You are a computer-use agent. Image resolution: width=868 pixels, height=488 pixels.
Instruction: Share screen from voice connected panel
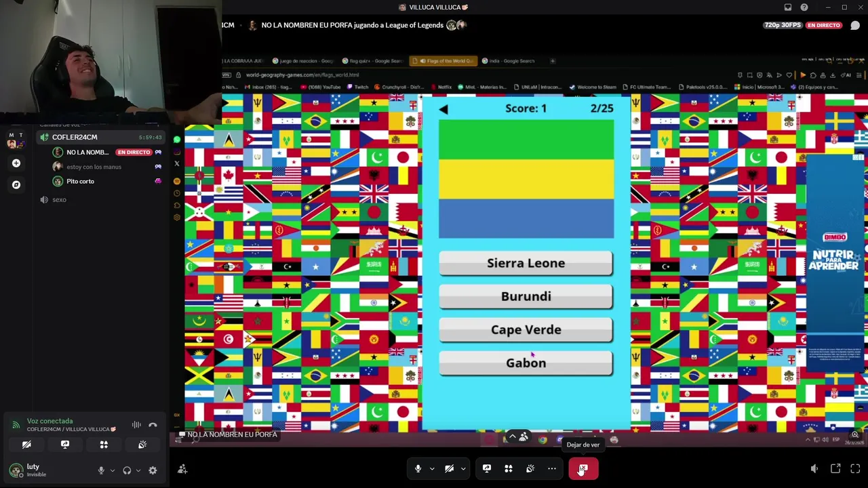click(65, 445)
